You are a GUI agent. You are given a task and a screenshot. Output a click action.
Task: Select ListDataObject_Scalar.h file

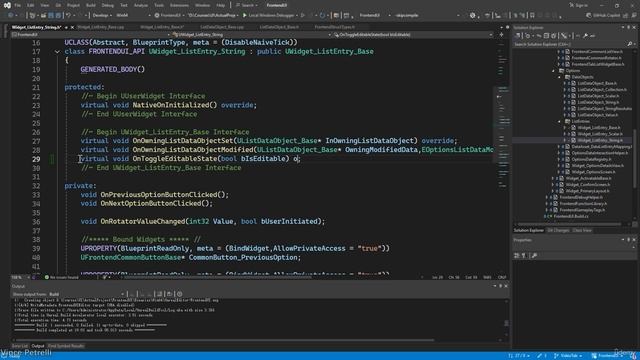click(x=598, y=96)
